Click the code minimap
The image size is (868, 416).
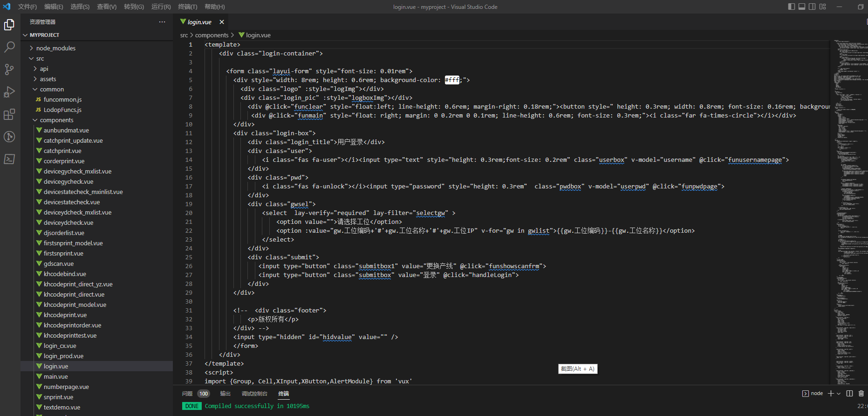(x=849, y=212)
